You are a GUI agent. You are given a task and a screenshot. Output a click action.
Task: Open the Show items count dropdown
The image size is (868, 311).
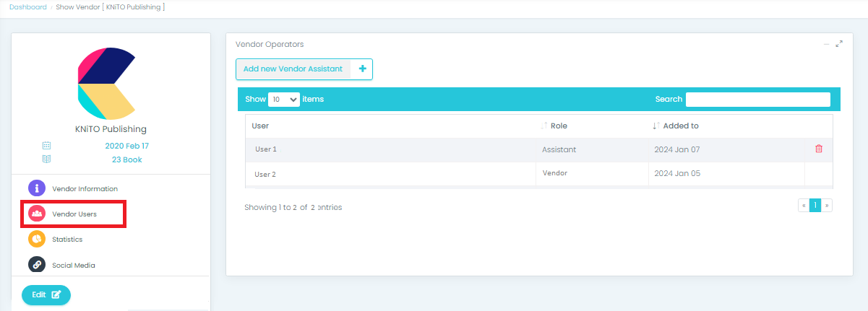tap(284, 100)
